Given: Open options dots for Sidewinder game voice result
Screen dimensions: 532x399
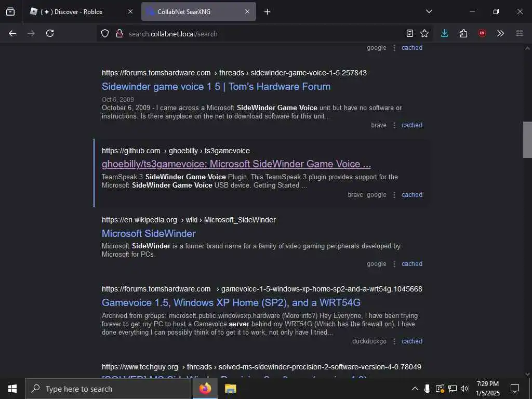Looking at the screenshot, I should [x=394, y=125].
